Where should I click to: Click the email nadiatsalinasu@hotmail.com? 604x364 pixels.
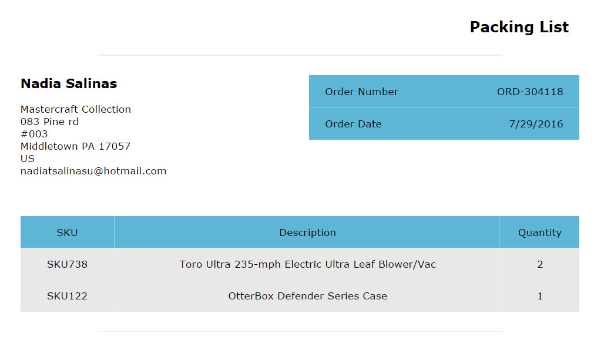tap(93, 171)
